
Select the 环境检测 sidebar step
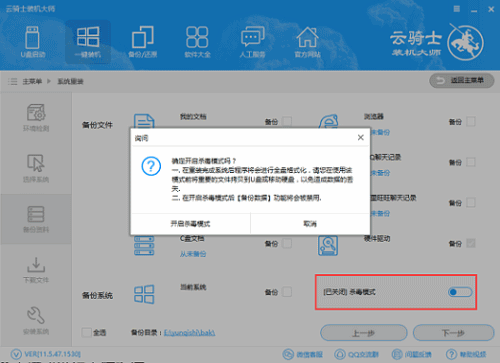pos(36,117)
